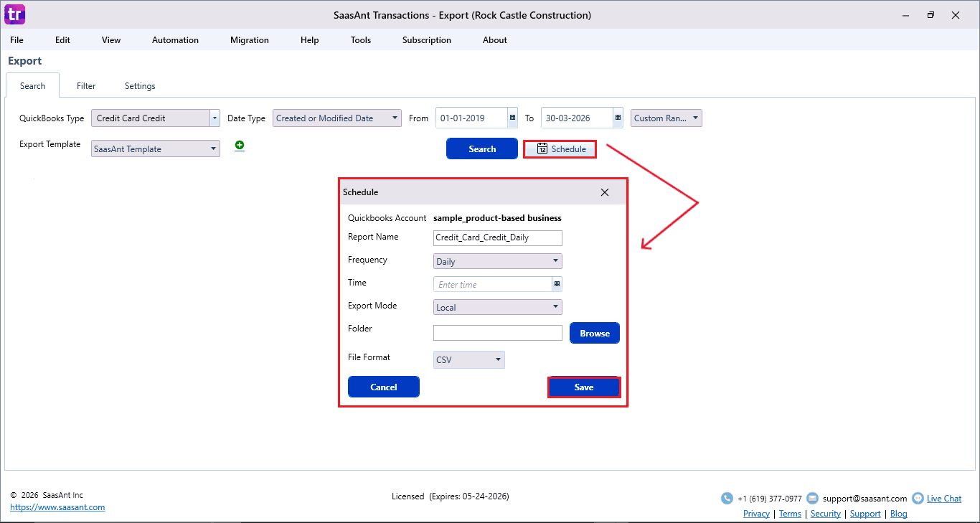Open the time picker in Schedule dialog
The height and width of the screenshot is (523, 980).
557,284
